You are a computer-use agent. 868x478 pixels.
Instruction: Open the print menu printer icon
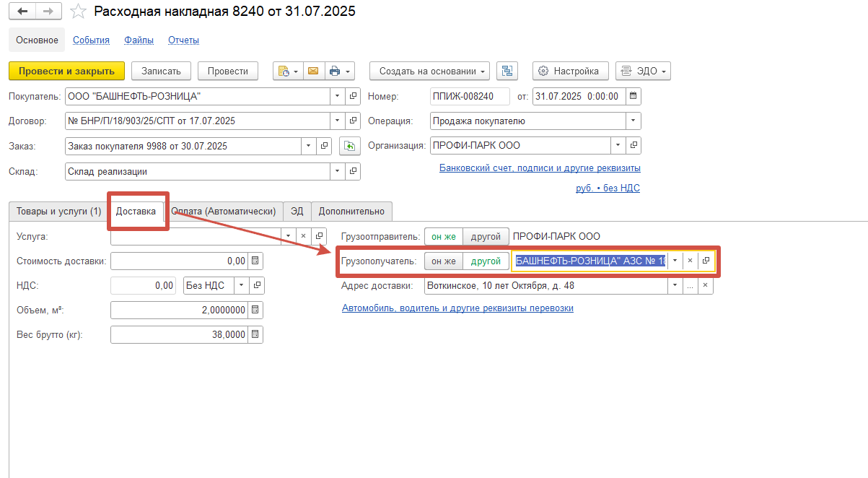[339, 71]
